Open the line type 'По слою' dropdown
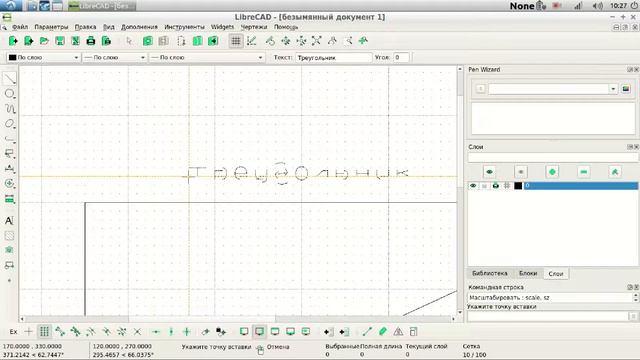Screen dimensions: 640x360 [207, 58]
